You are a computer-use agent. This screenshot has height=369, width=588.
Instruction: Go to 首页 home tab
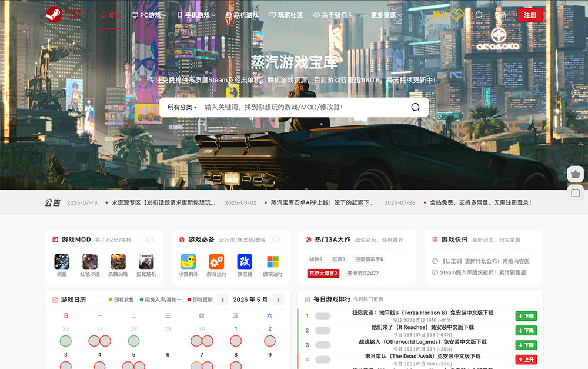tap(111, 15)
